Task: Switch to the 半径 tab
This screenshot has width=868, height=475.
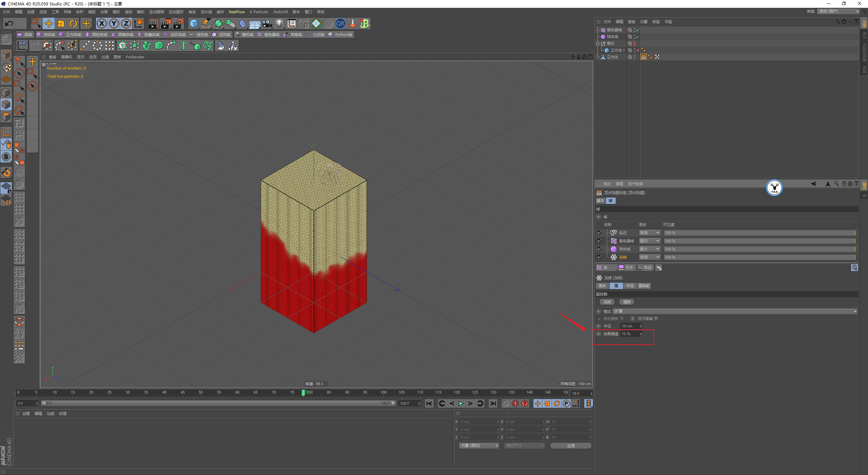Action: tap(630, 286)
